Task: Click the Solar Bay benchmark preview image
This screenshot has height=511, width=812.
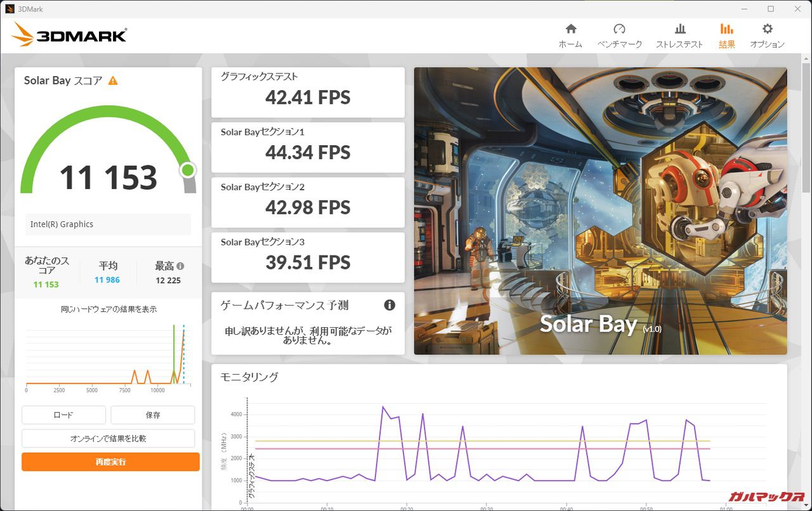Action: click(x=600, y=211)
